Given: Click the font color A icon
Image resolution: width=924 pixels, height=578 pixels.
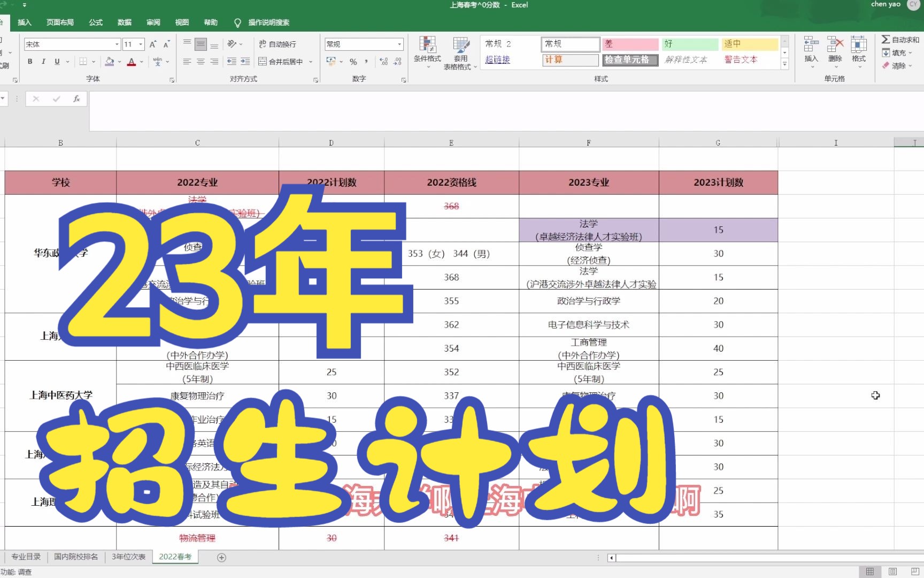Looking at the screenshot, I should coord(132,62).
